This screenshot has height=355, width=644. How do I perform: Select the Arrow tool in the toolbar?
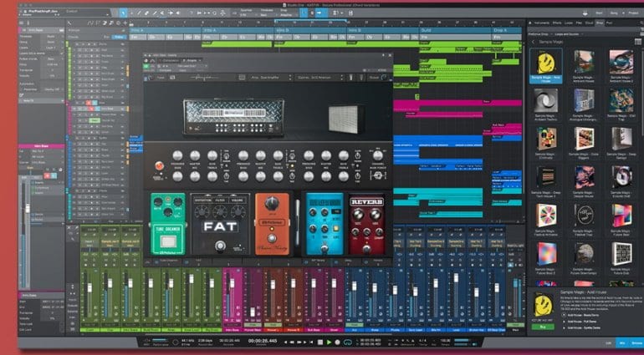(123, 13)
